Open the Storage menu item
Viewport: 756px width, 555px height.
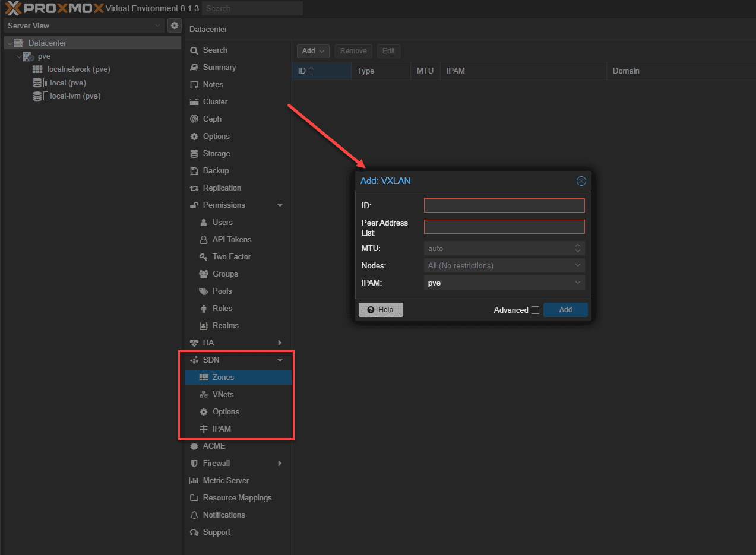click(x=216, y=154)
